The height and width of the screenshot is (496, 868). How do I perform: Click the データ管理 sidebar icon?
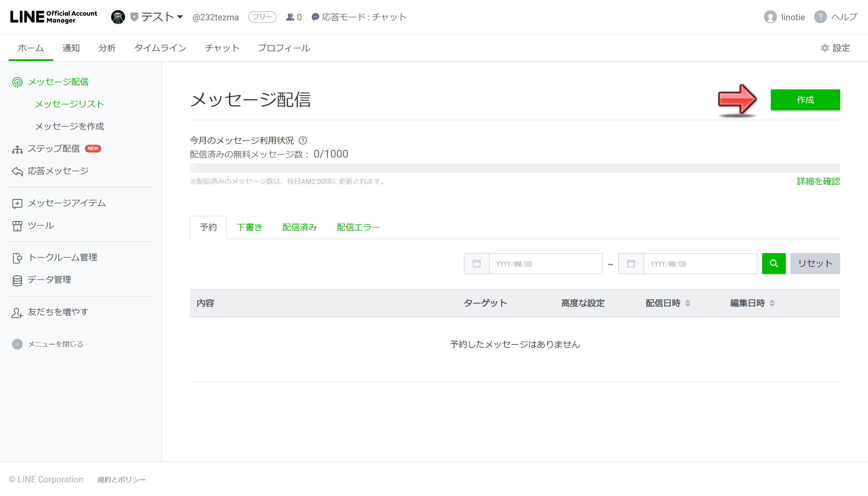16,280
